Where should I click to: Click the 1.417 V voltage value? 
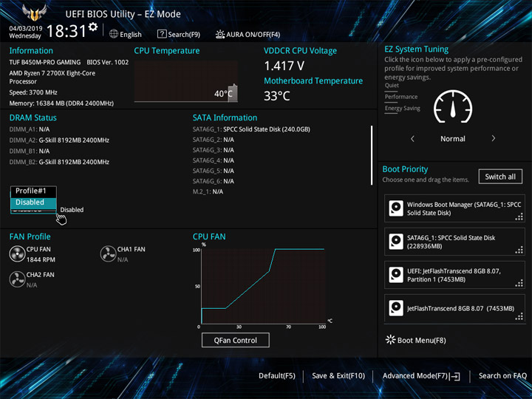pyautogui.click(x=284, y=66)
